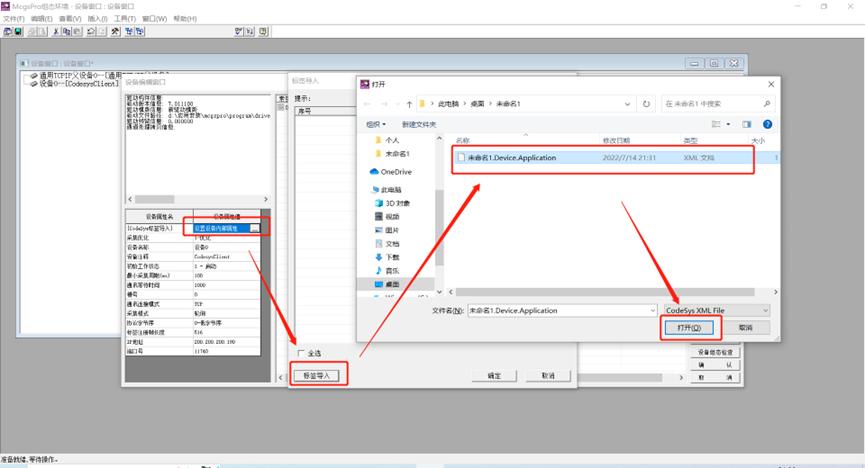Select 未命名1 folder in the navigation pane
The image size is (865, 468).
(x=392, y=153)
